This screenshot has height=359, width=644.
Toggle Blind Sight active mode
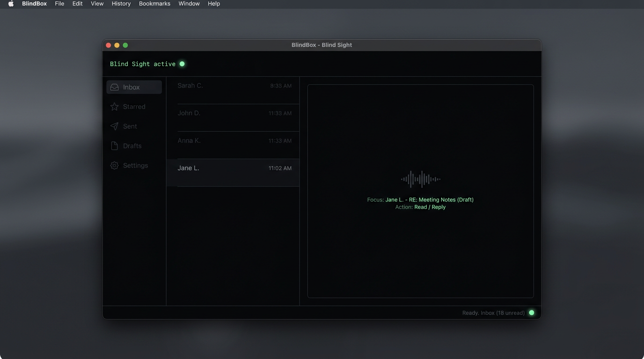pos(144,64)
